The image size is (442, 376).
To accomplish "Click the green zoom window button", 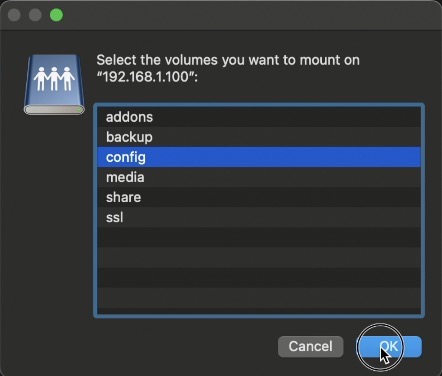I will [56, 15].
